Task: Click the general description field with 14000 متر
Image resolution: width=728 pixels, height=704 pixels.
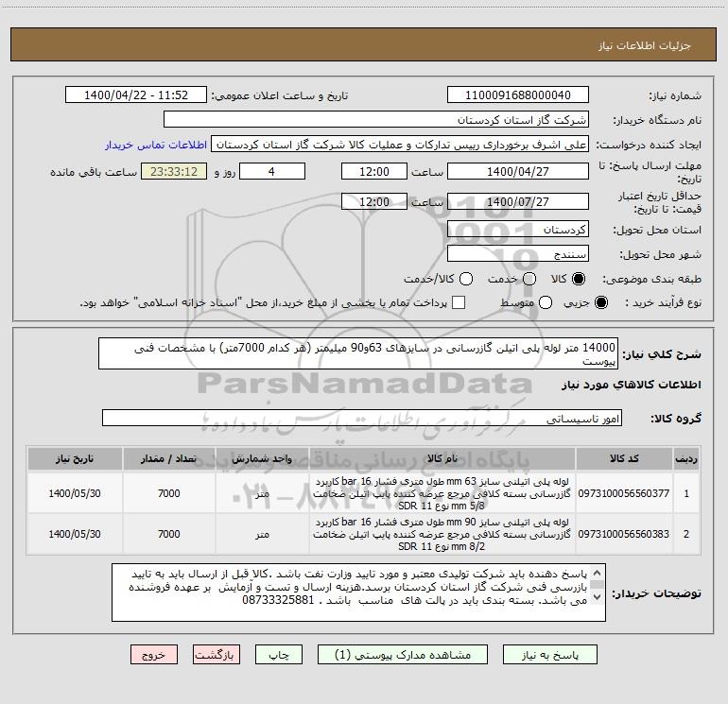Action: (x=358, y=353)
